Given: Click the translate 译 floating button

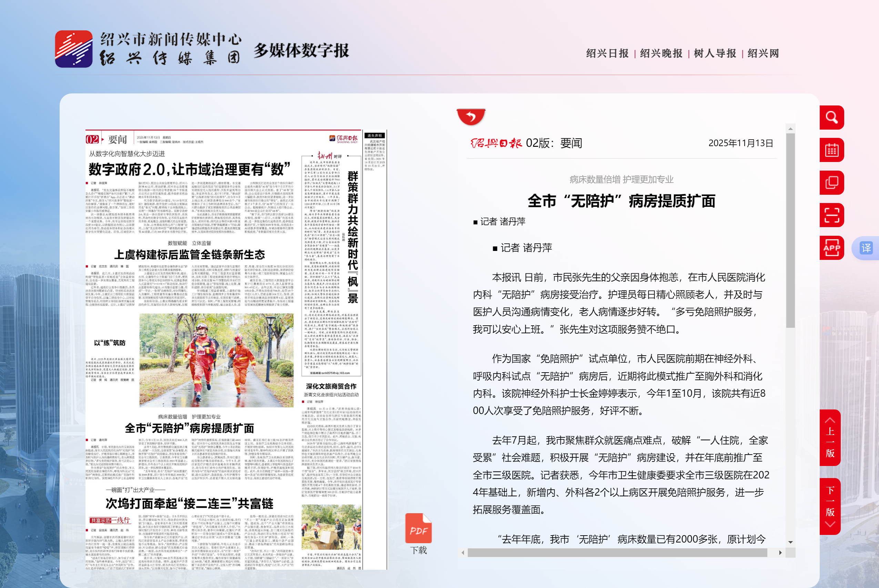Looking at the screenshot, I should point(866,248).
